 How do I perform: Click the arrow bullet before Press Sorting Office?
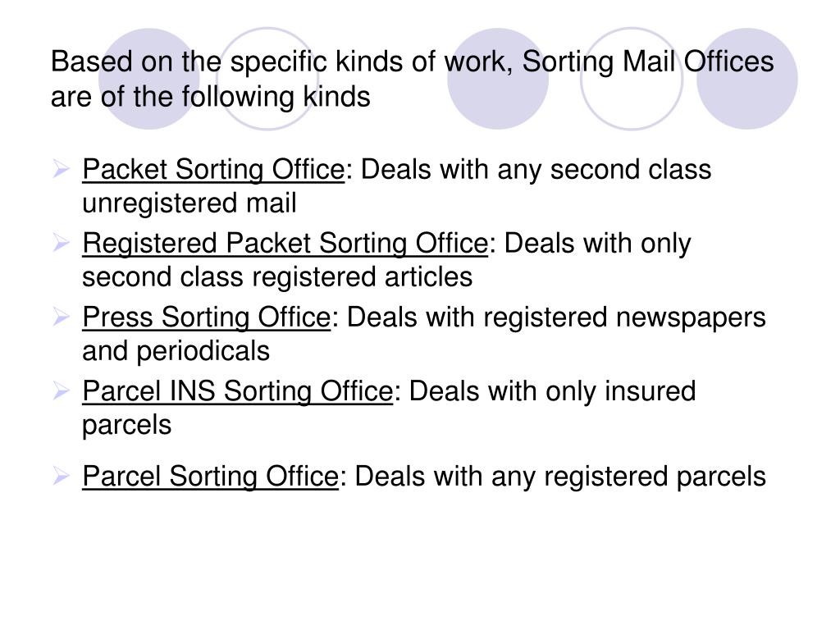pos(61,317)
